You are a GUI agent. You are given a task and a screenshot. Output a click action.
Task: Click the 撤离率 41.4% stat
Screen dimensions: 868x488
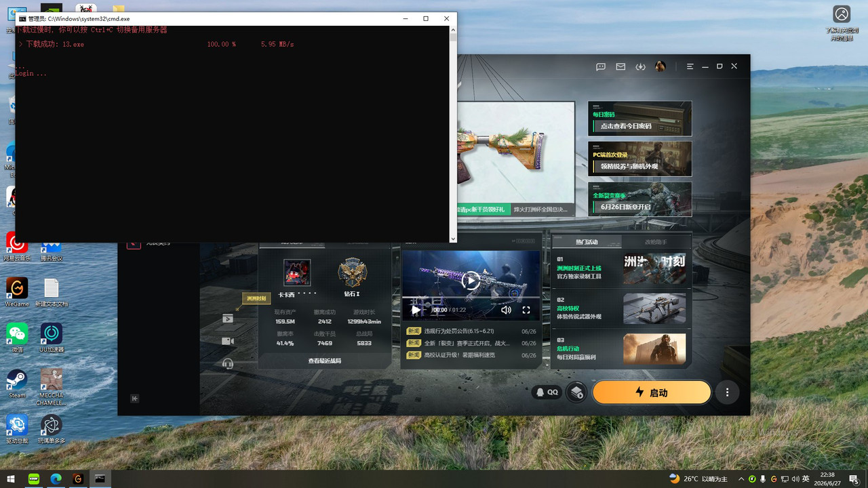[285, 338]
